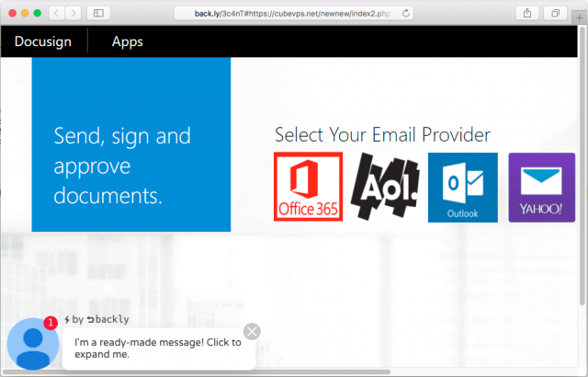Choose the Office 365 provider icon

(309, 187)
